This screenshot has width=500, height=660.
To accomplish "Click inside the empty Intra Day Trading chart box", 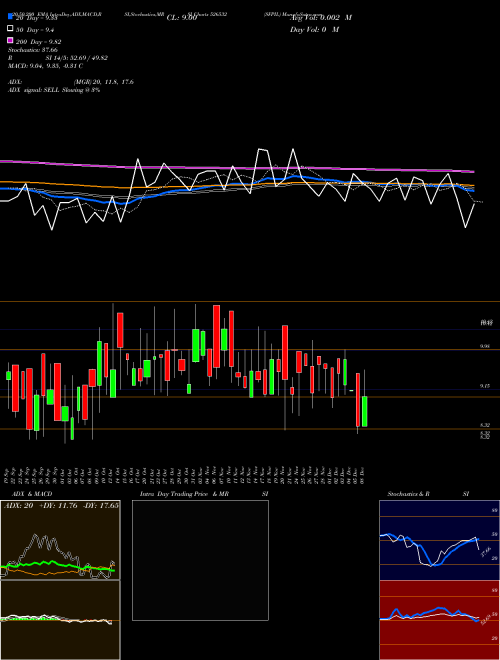I will tap(200, 560).
